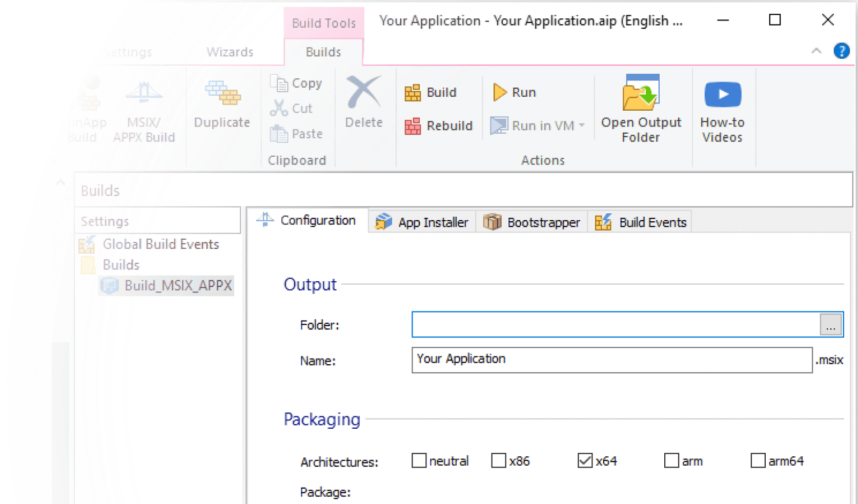The width and height of the screenshot is (858, 504).
Task: Enable the neutral architecture checkbox
Action: [x=419, y=460]
